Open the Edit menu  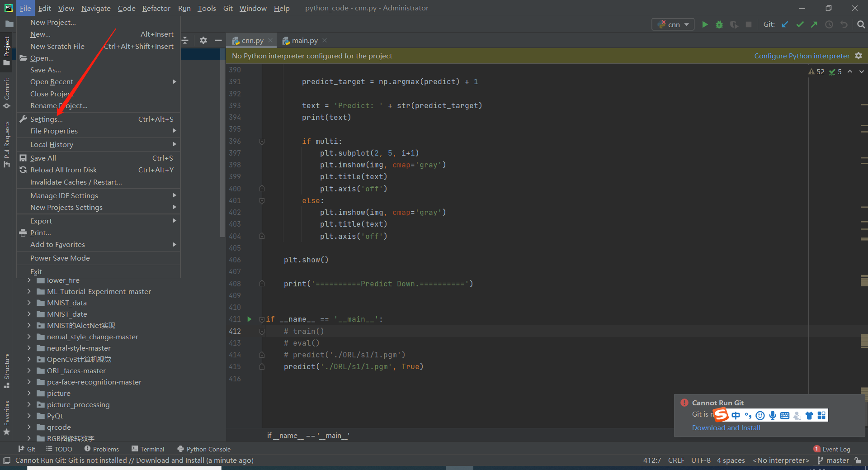click(x=44, y=8)
